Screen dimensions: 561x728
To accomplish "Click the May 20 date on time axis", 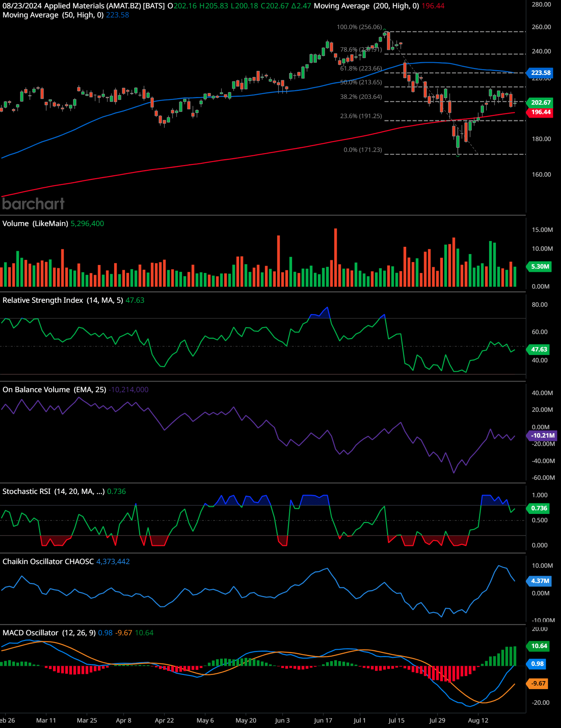I will (x=246, y=720).
